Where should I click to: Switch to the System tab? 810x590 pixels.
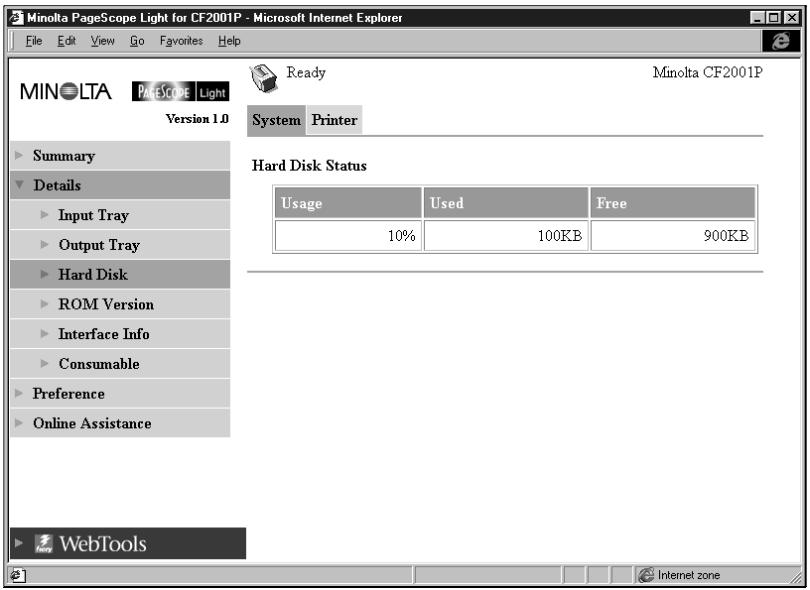click(276, 120)
